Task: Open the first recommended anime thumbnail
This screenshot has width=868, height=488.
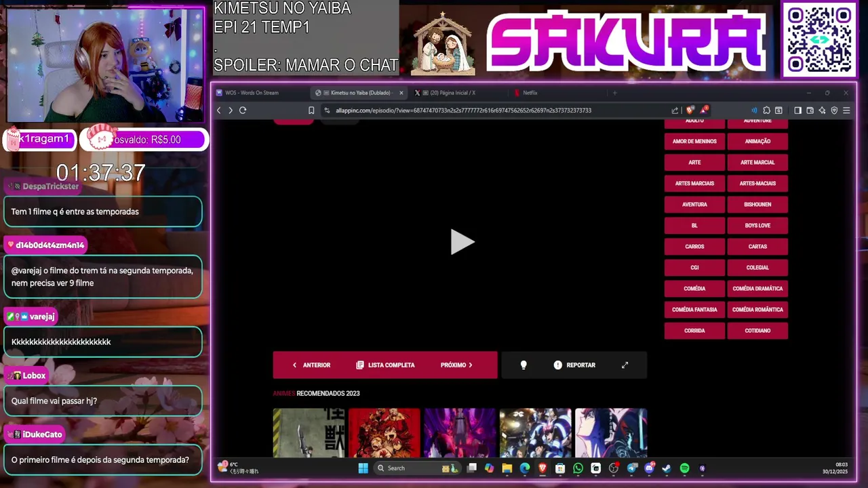Action: point(309,433)
